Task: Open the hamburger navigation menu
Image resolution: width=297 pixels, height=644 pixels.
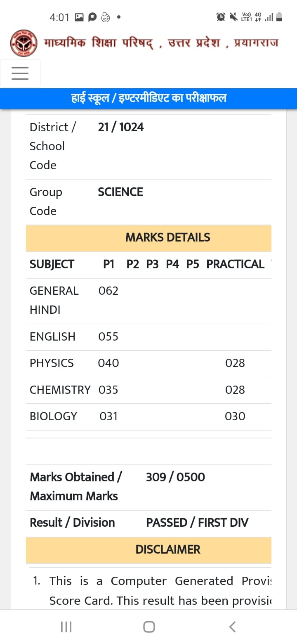Action: [x=20, y=73]
